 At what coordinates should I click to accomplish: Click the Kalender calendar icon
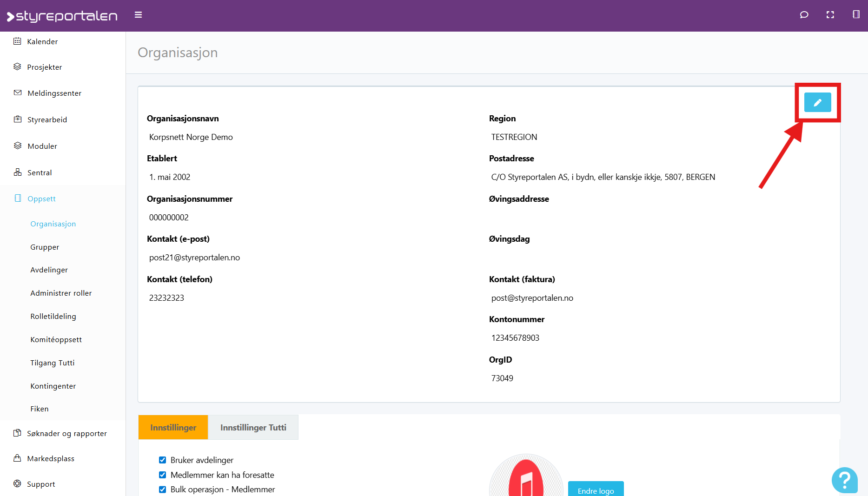(17, 41)
